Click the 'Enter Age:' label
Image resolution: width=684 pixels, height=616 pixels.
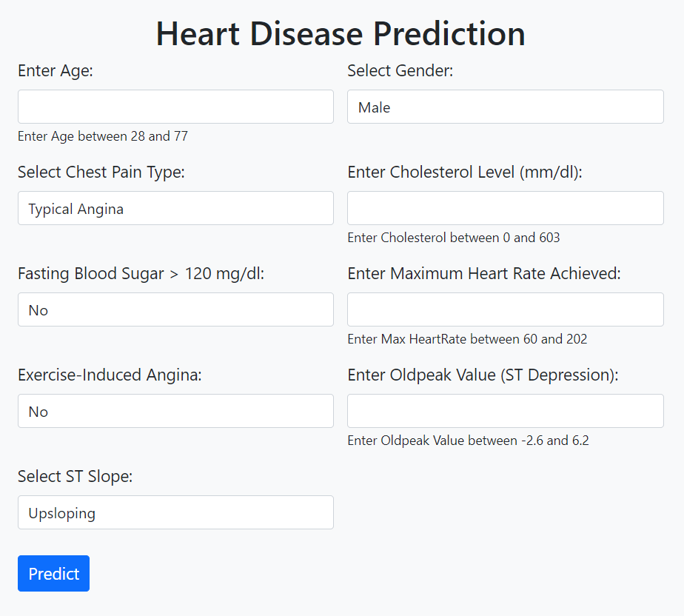[x=56, y=70]
